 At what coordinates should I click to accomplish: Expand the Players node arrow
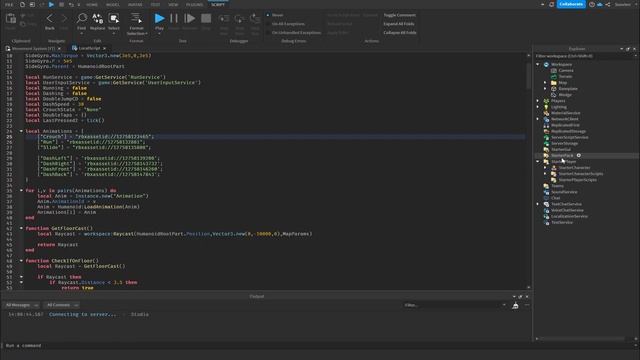(x=538, y=101)
